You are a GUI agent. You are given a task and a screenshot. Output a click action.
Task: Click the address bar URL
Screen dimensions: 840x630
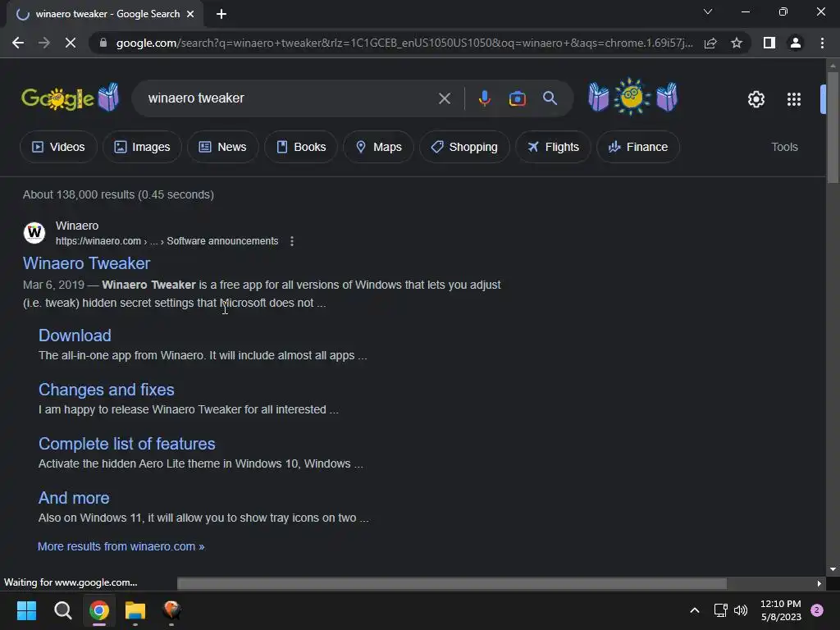[x=404, y=43]
